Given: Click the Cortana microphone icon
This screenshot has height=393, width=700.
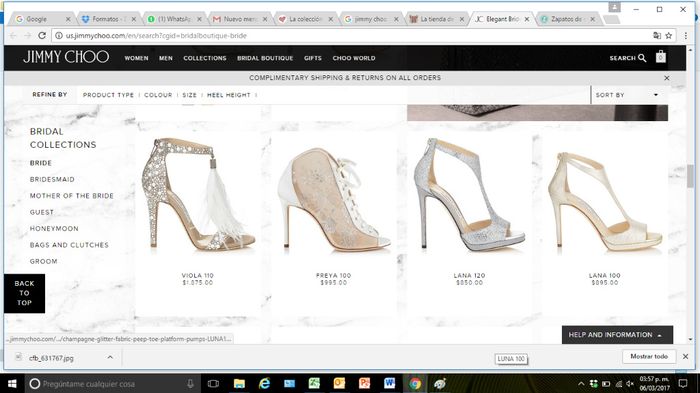Looking at the screenshot, I should coord(190,384).
